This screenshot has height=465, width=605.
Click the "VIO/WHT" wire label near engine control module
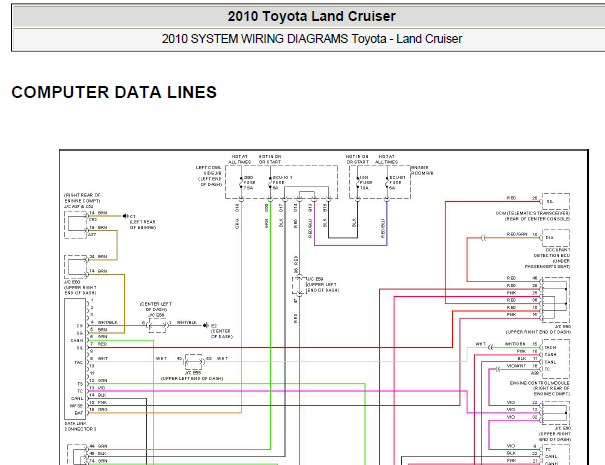click(517, 365)
